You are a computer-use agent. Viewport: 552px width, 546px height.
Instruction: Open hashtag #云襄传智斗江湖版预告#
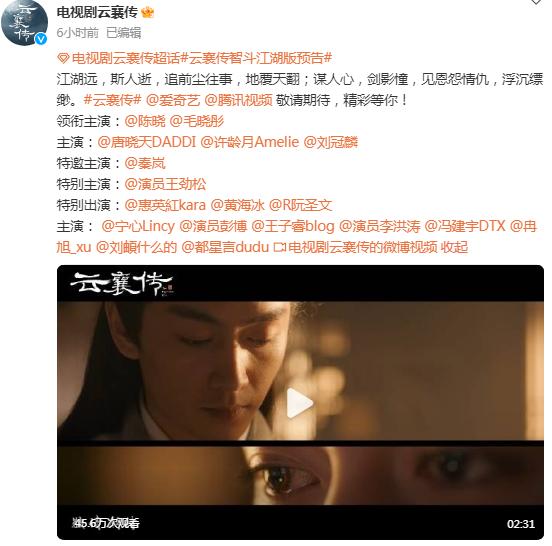click(x=256, y=58)
